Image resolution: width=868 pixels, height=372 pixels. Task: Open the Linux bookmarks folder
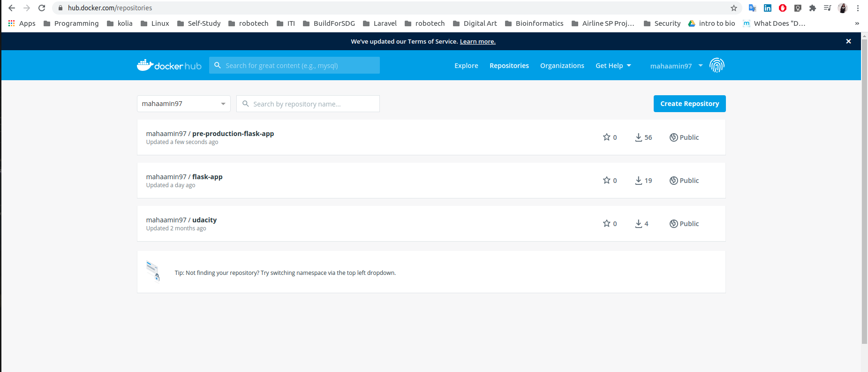point(155,23)
